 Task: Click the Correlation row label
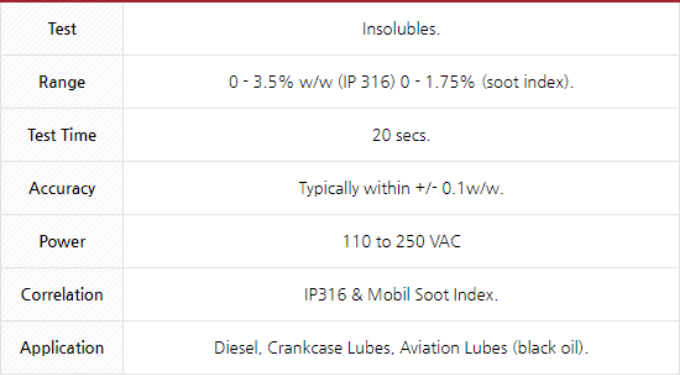tap(62, 295)
